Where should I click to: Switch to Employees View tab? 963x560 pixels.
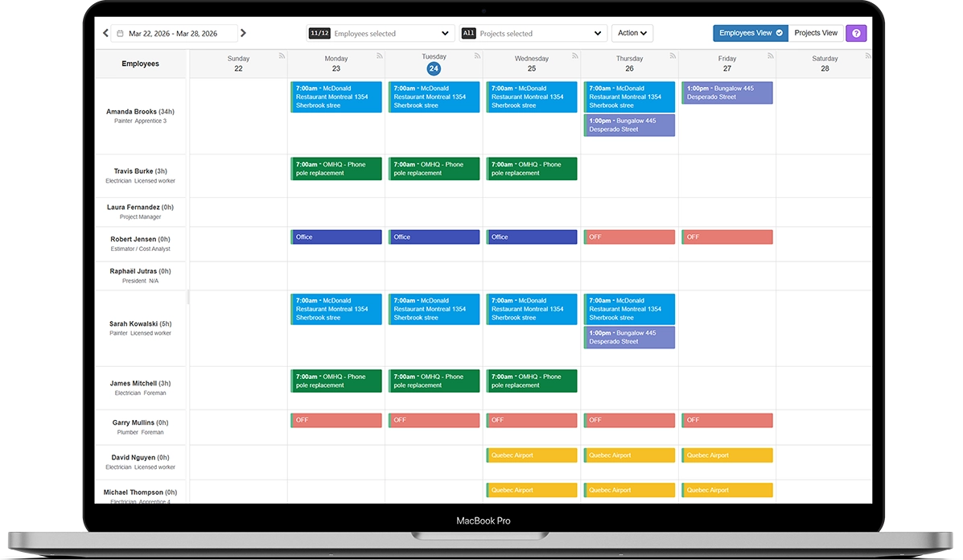[x=751, y=33]
